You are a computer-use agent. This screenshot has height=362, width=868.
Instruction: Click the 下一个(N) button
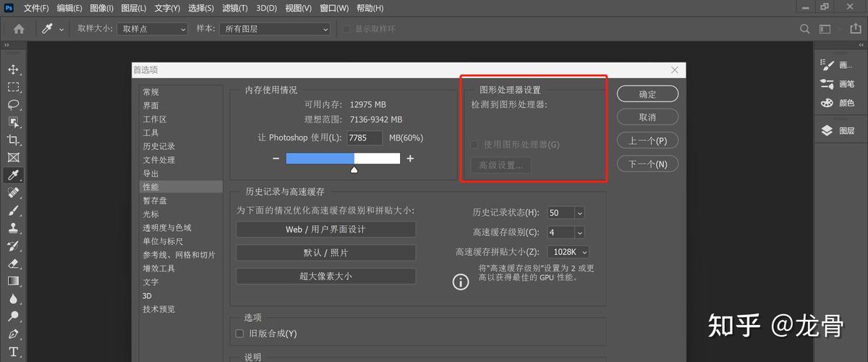(x=647, y=164)
